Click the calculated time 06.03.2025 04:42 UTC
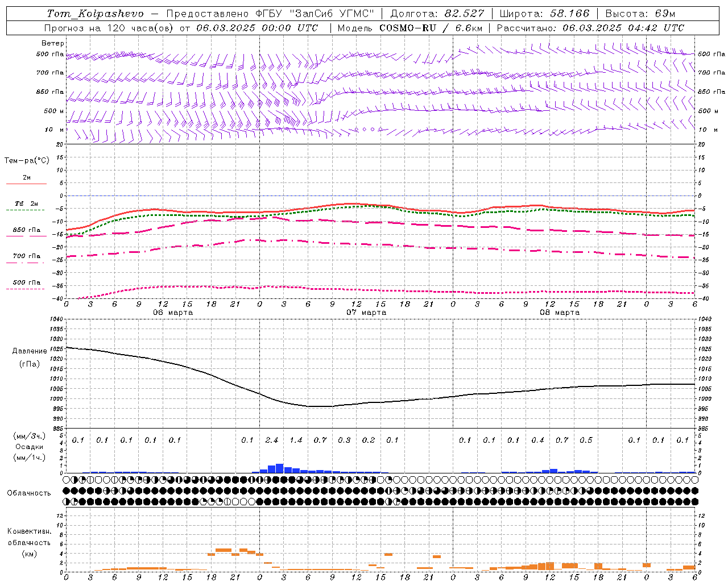This screenshot has width=728, height=582. 623,28
